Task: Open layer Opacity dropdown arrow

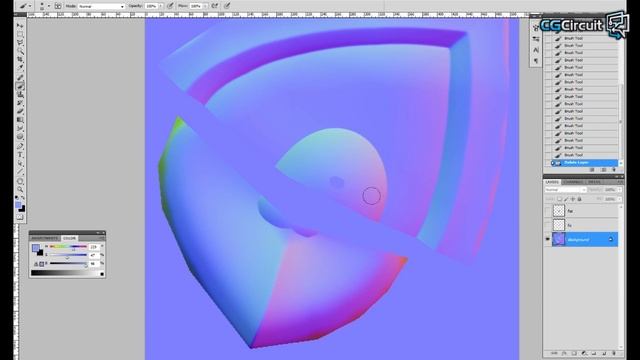Action: pyautogui.click(x=620, y=190)
